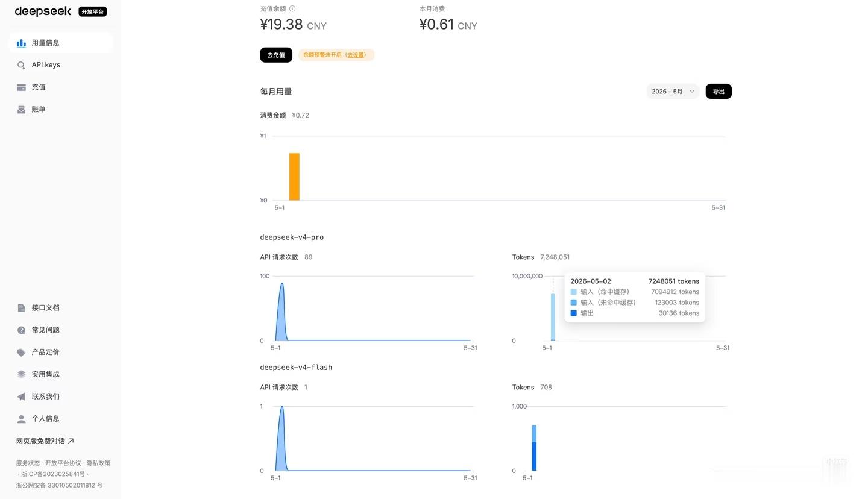Image resolution: width=868 pixels, height=499 pixels.
Task: Click the 服务状态 footer link
Action: 28,463
